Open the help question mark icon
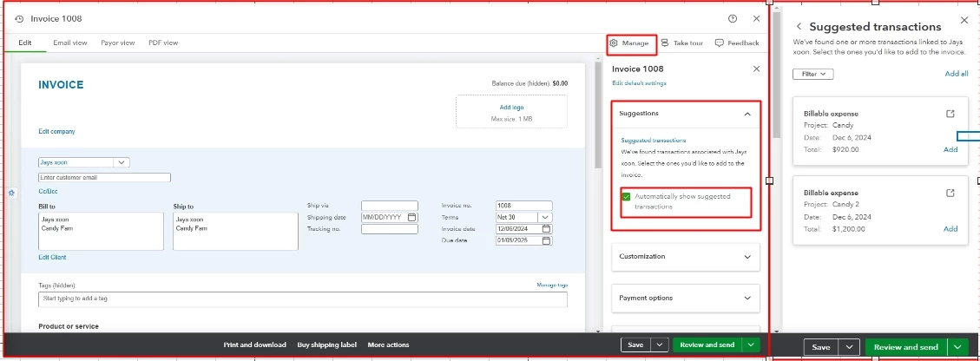The height and width of the screenshot is (361, 980). 733,19
